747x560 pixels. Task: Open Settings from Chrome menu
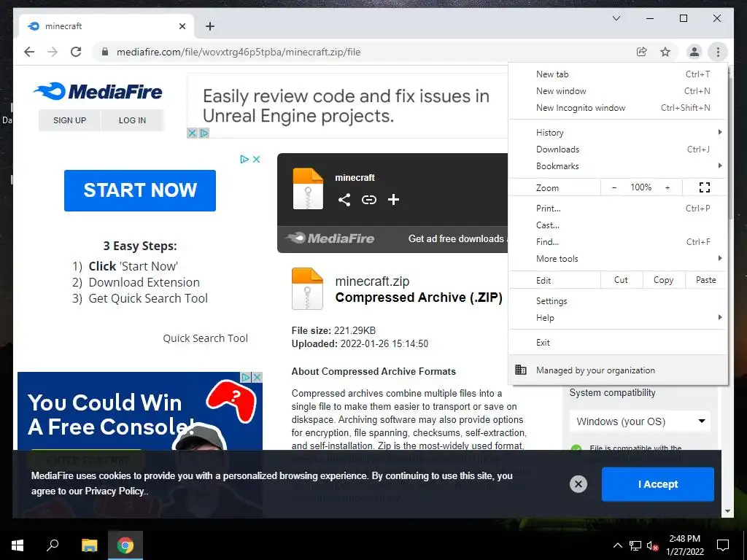point(618,301)
